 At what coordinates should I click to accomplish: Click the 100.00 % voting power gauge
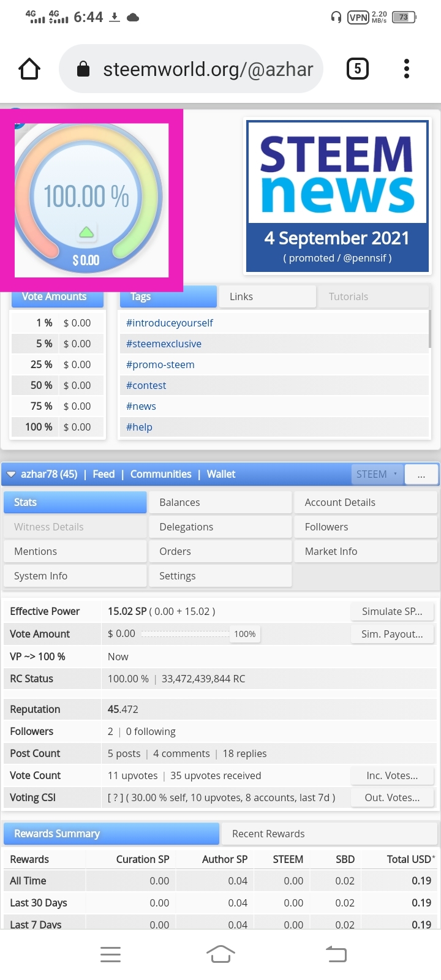(86, 197)
